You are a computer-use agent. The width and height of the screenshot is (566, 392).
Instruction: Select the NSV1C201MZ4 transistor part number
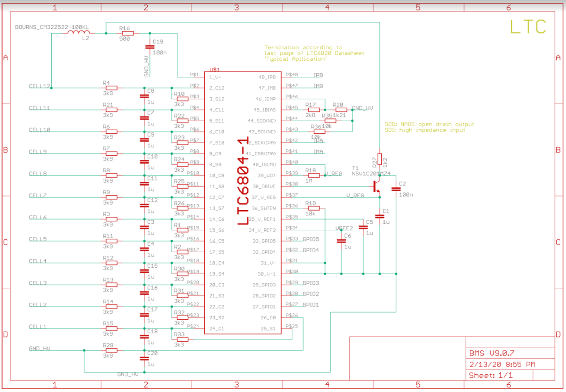370,174
